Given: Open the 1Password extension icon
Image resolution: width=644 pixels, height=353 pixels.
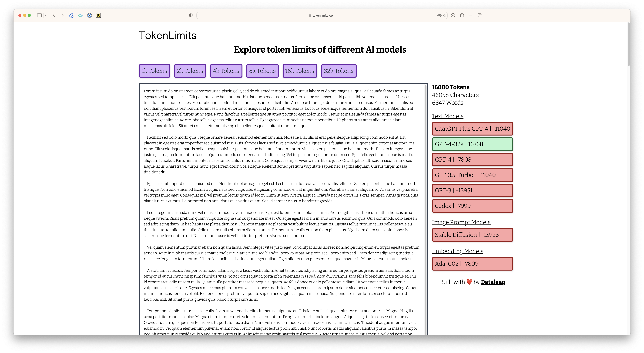Looking at the screenshot, I should coord(90,15).
